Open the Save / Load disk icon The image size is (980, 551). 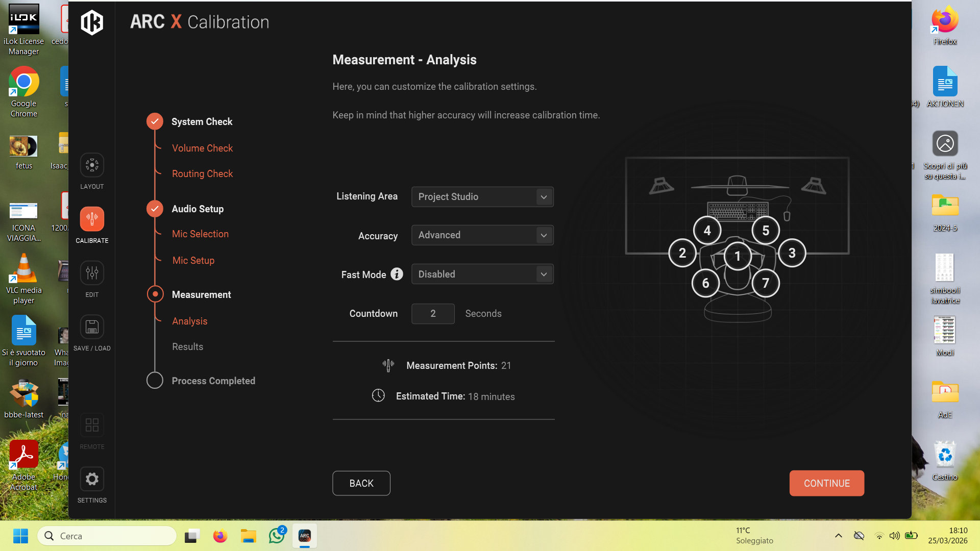[92, 327]
